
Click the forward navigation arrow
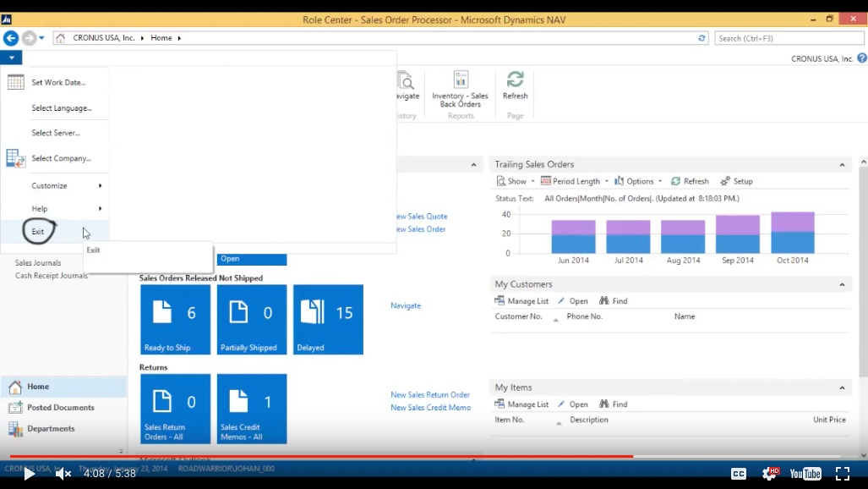click(29, 38)
